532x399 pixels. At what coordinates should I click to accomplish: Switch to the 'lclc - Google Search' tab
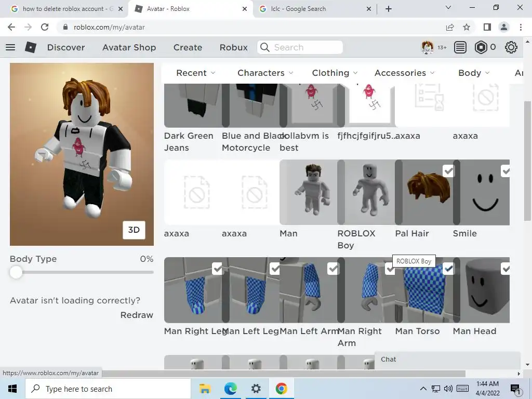click(x=314, y=9)
